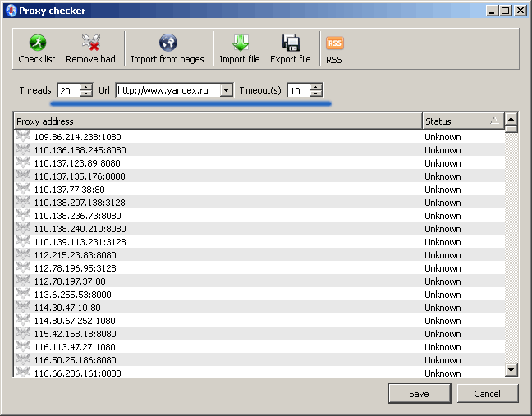Click the Proxy checker title bar app icon
The width and height of the screenshot is (532, 416).
click(x=11, y=11)
